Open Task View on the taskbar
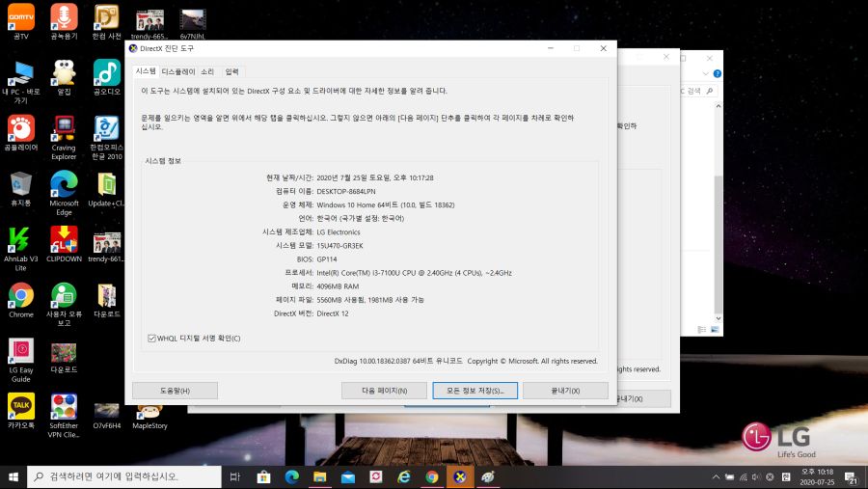The width and height of the screenshot is (868, 489). click(235, 476)
